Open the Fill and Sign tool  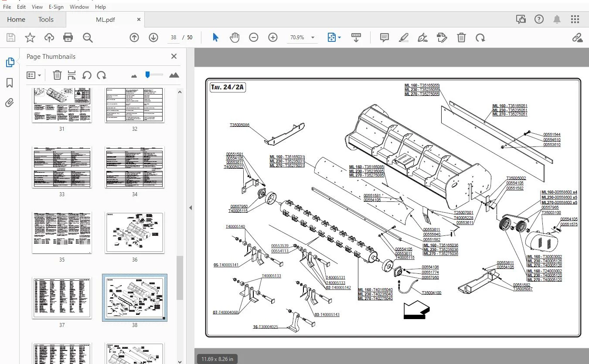point(422,37)
